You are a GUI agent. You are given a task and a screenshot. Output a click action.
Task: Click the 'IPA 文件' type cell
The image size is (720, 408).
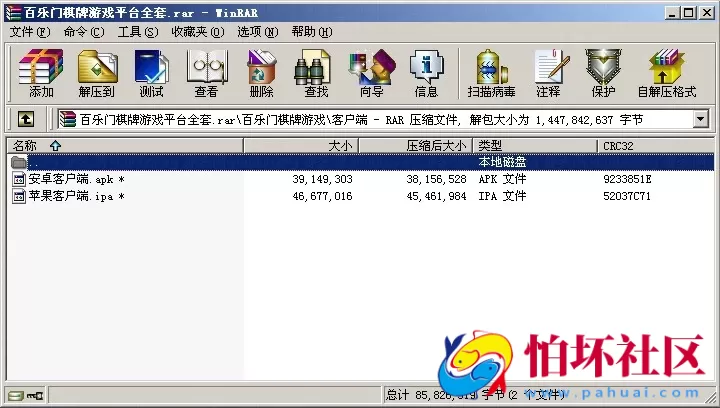(x=502, y=196)
